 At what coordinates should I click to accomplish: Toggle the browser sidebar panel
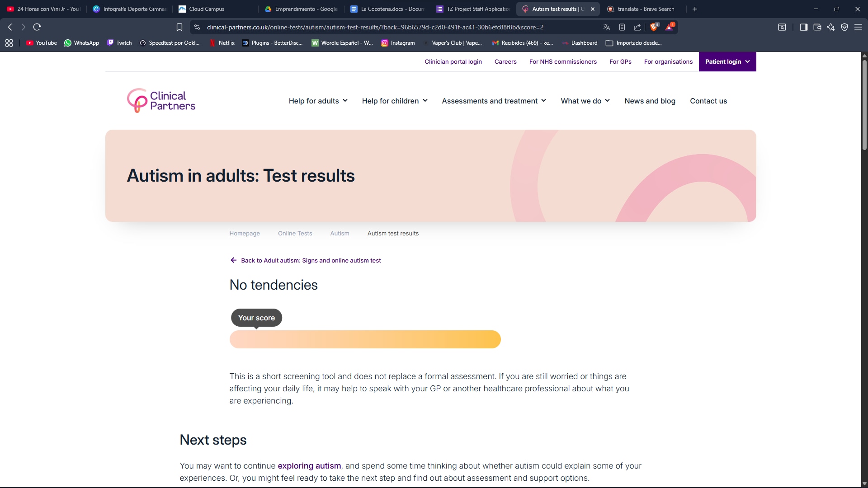[x=803, y=27]
